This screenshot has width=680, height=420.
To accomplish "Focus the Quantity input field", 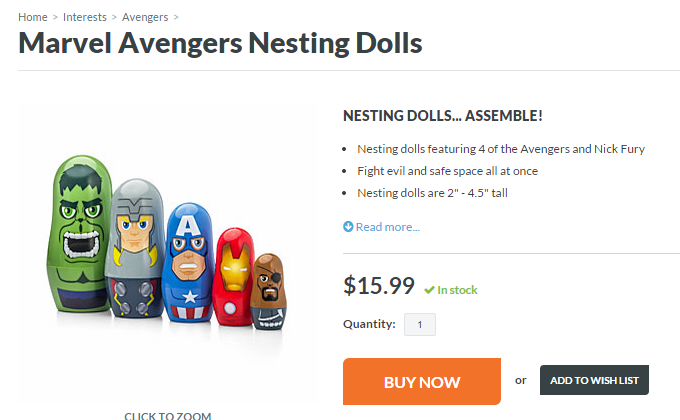I will 419,324.
